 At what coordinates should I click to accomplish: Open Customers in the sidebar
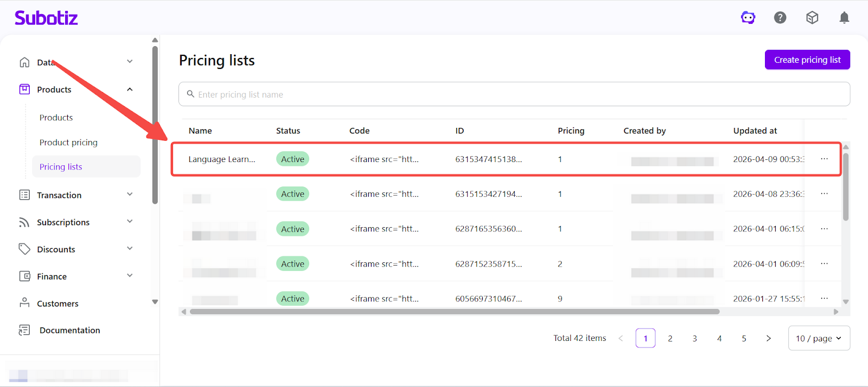point(58,304)
